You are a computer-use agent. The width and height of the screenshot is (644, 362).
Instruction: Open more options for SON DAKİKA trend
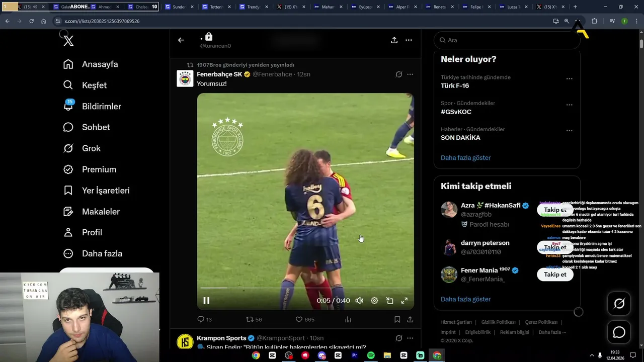[x=569, y=131]
